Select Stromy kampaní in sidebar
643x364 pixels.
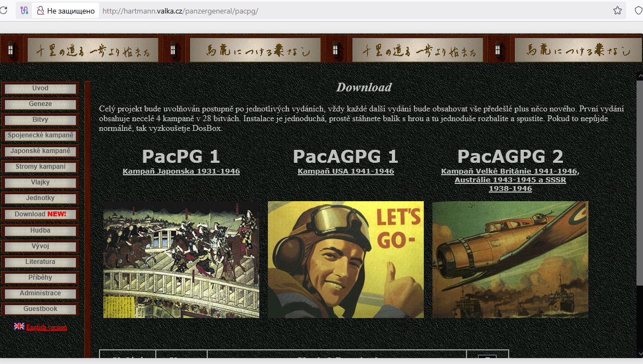click(x=40, y=167)
